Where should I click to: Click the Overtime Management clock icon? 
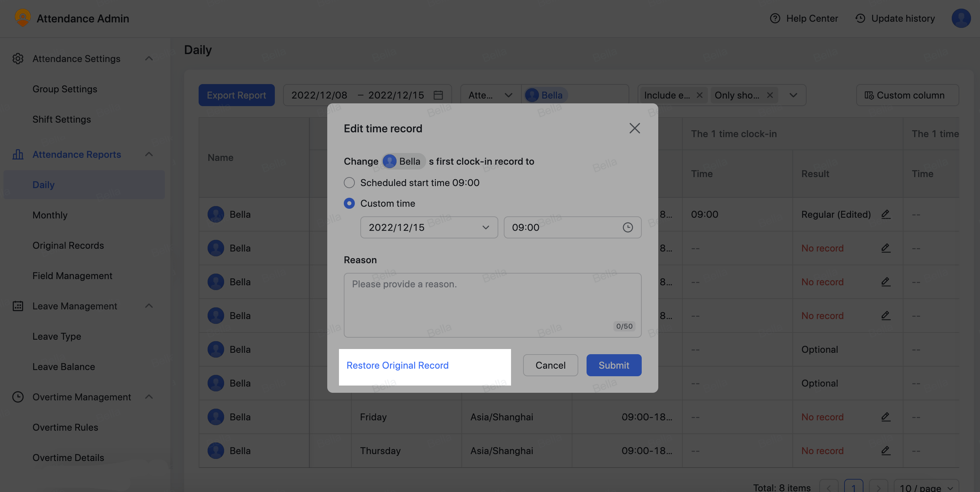pos(18,397)
